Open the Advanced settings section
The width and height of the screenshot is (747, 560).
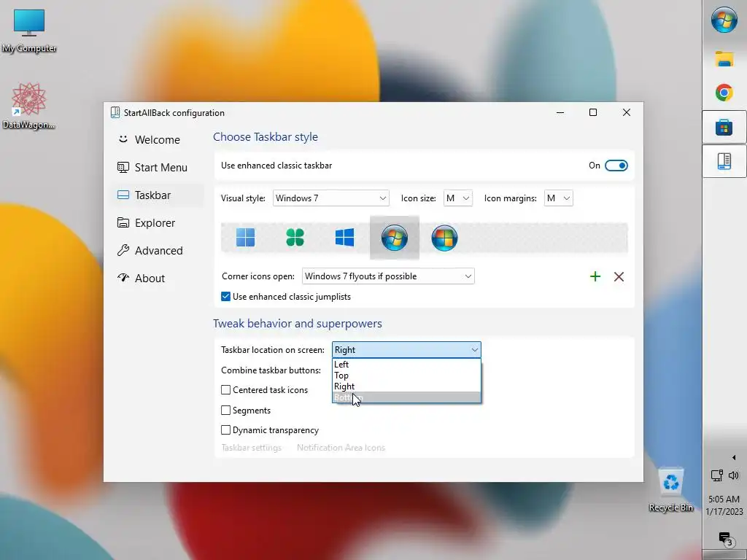click(158, 251)
